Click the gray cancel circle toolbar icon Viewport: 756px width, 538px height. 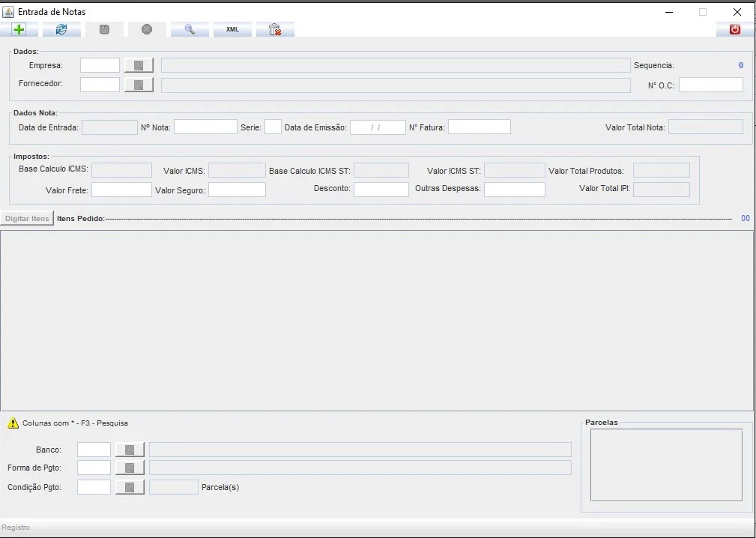(x=147, y=29)
